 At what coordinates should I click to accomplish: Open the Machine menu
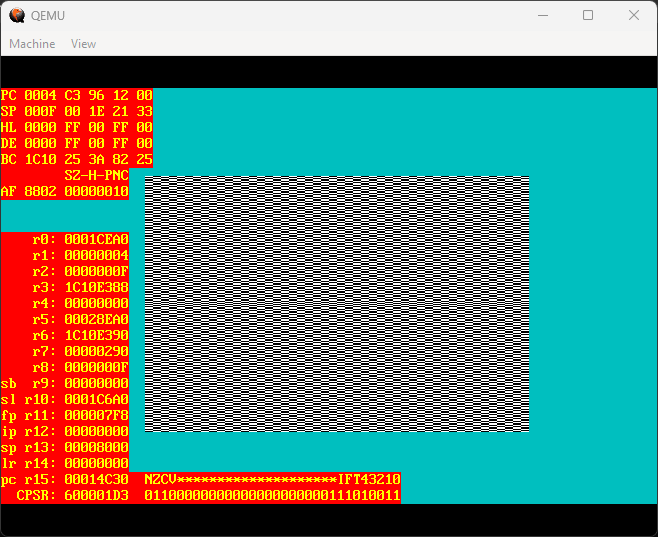point(32,44)
